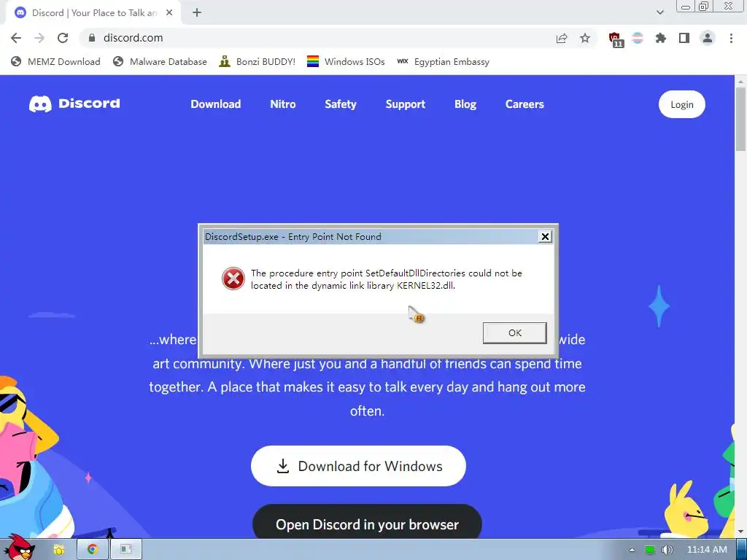Click OK in the error dialog

point(514,332)
